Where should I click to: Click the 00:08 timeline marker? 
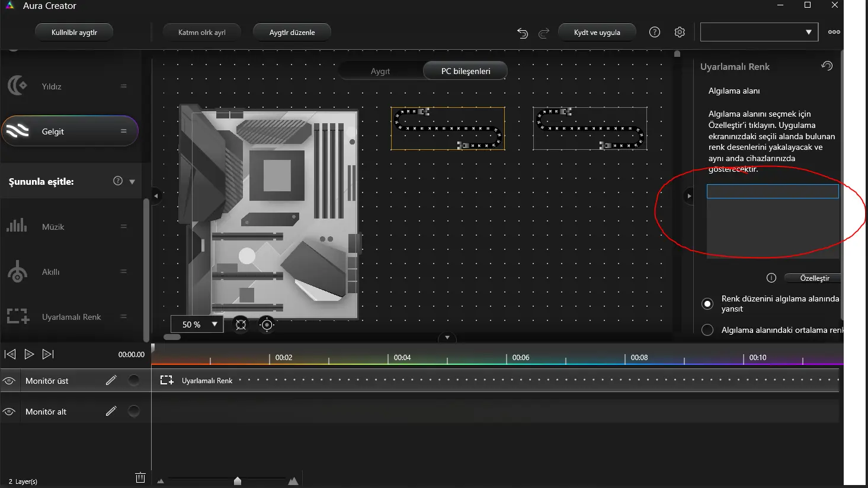pos(639,358)
